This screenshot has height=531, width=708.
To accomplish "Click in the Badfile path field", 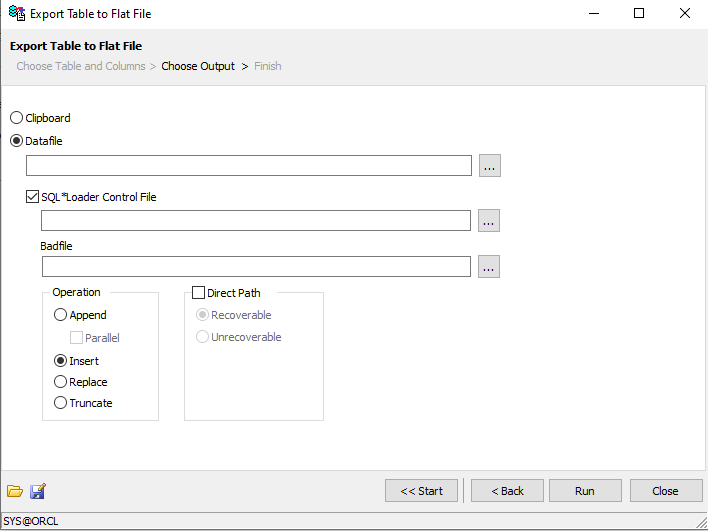I will pyautogui.click(x=256, y=266).
